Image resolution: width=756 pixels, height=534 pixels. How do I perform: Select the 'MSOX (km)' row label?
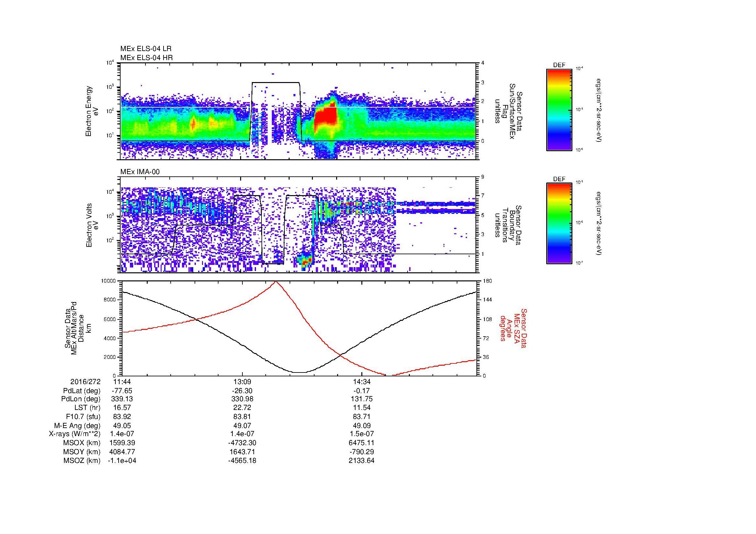[82, 443]
